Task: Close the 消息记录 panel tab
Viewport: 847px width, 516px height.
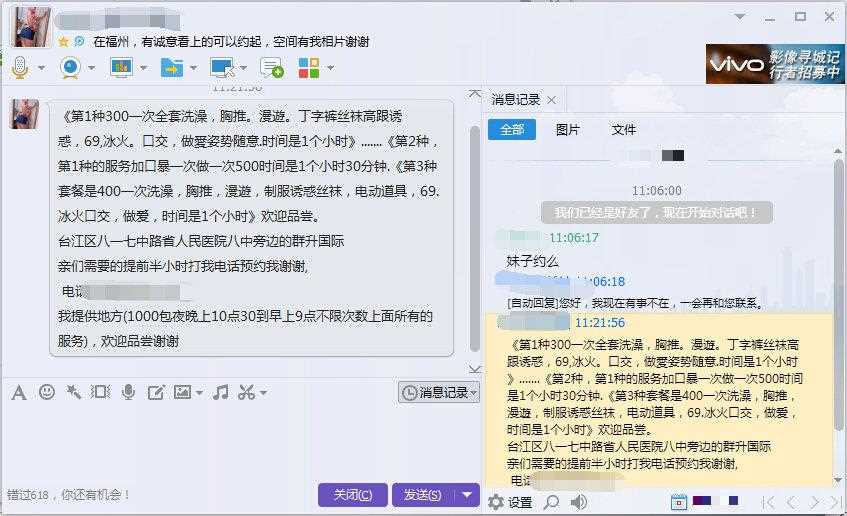Action: pyautogui.click(x=552, y=100)
